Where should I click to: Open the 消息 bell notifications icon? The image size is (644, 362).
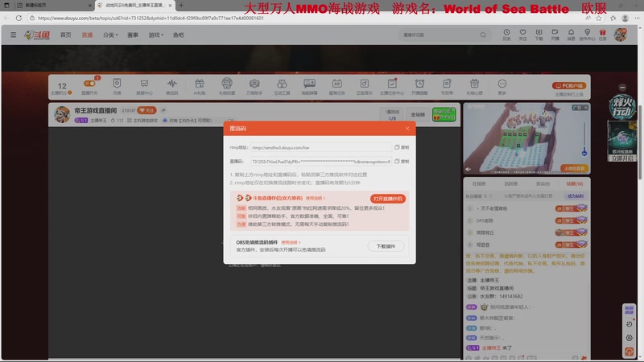571,35
